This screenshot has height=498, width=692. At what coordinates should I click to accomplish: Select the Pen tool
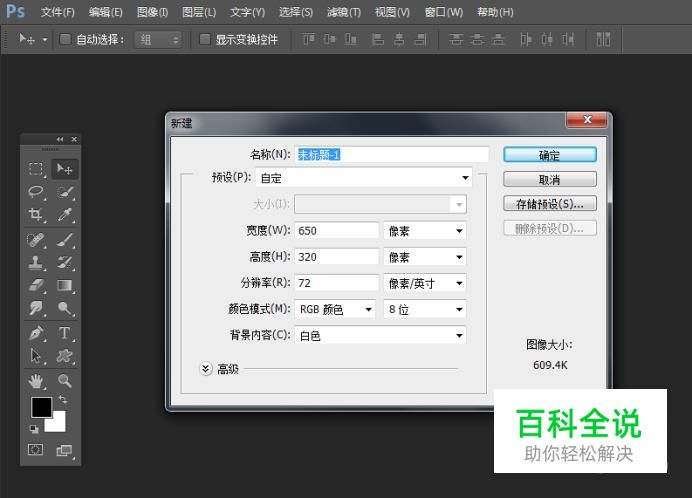pyautogui.click(x=36, y=333)
